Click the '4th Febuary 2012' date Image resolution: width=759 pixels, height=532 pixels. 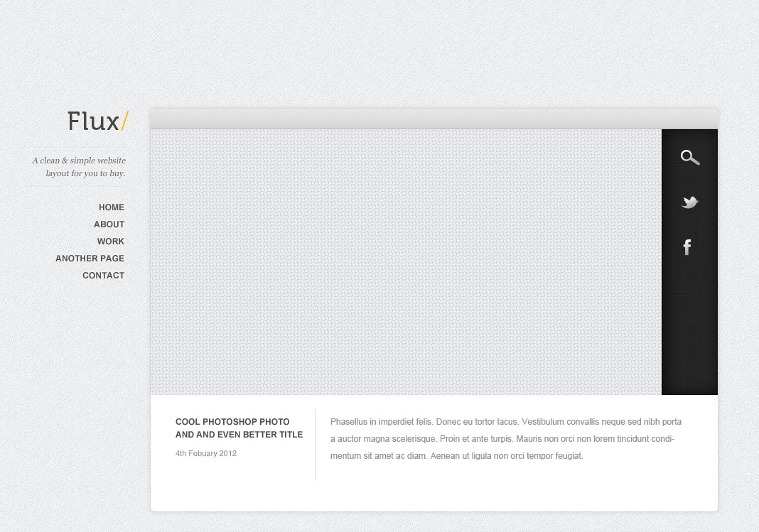(205, 453)
